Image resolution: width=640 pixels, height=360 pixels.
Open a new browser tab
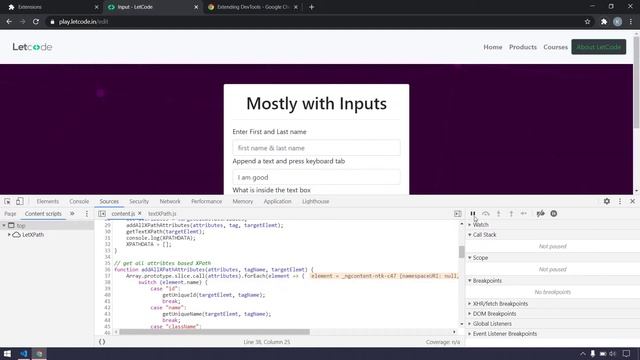point(311,7)
